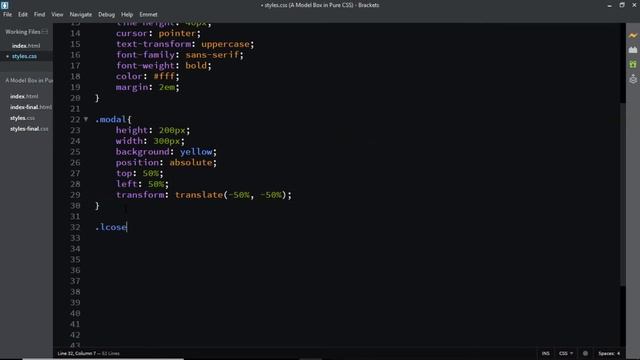Click the 'pointer' value on line 14

[x=178, y=33]
